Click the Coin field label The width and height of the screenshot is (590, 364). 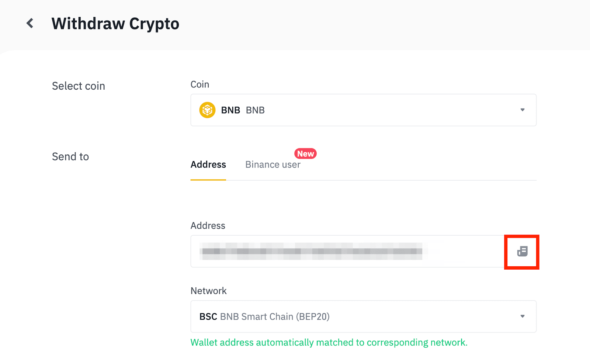coord(200,84)
